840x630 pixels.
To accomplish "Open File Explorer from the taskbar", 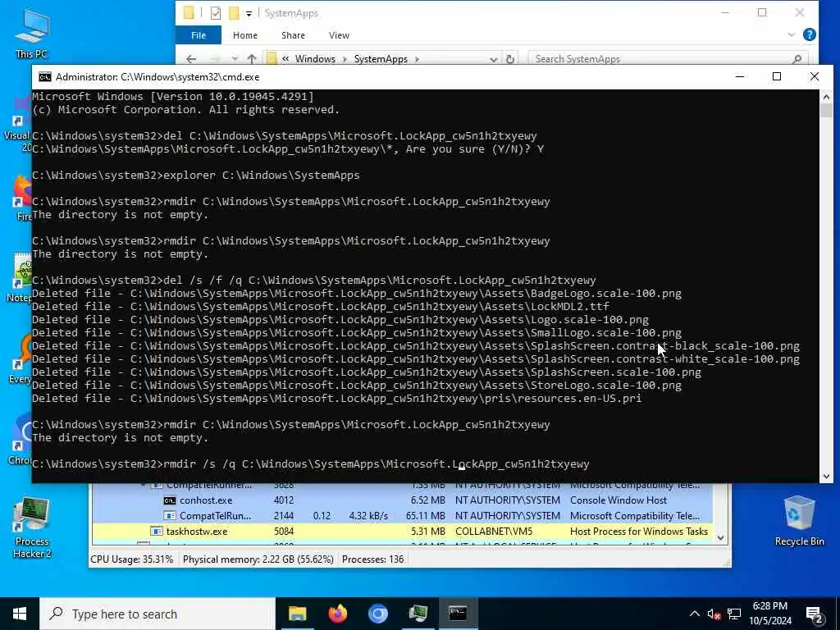I will pyautogui.click(x=297, y=614).
